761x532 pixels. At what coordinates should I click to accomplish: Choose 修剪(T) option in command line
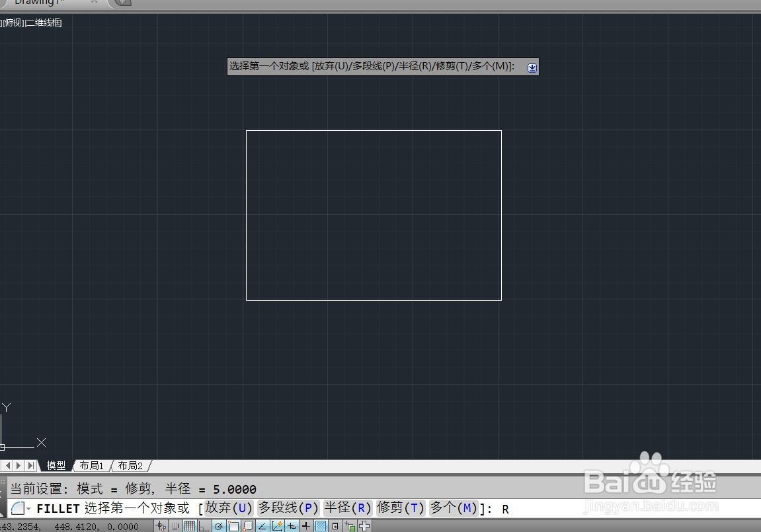[401, 508]
